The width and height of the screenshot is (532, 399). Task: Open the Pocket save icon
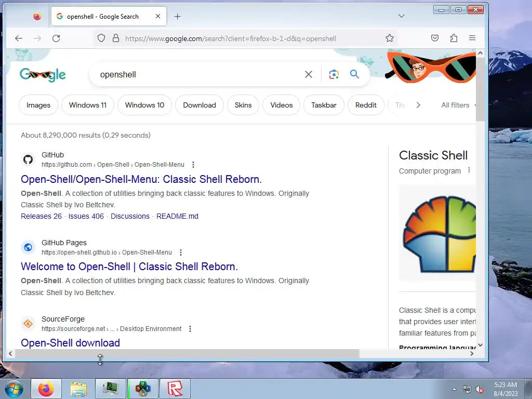pyautogui.click(x=435, y=38)
